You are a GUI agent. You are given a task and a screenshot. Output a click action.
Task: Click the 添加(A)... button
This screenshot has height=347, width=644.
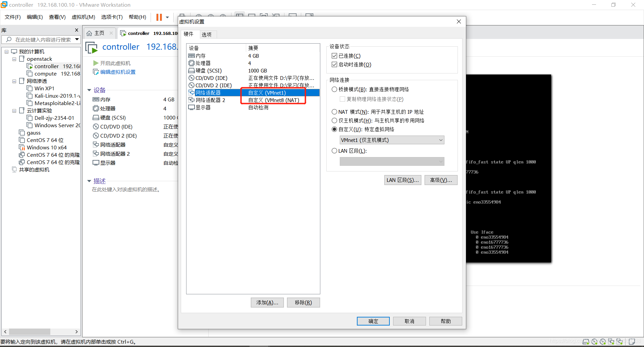267,302
